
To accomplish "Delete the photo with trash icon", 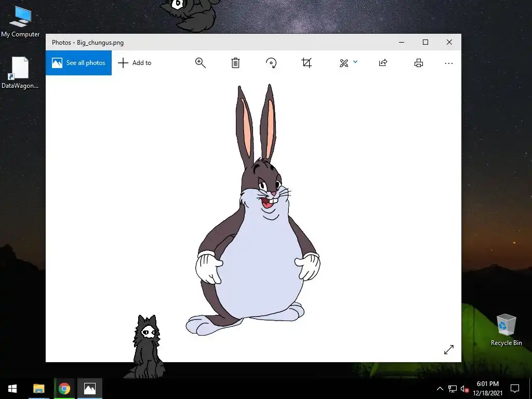I will 235,63.
